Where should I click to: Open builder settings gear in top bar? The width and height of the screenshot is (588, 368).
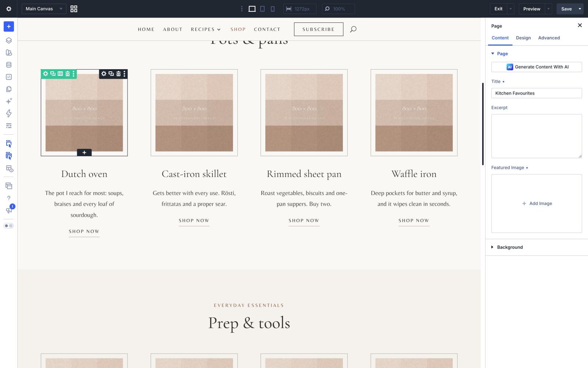tap(9, 9)
